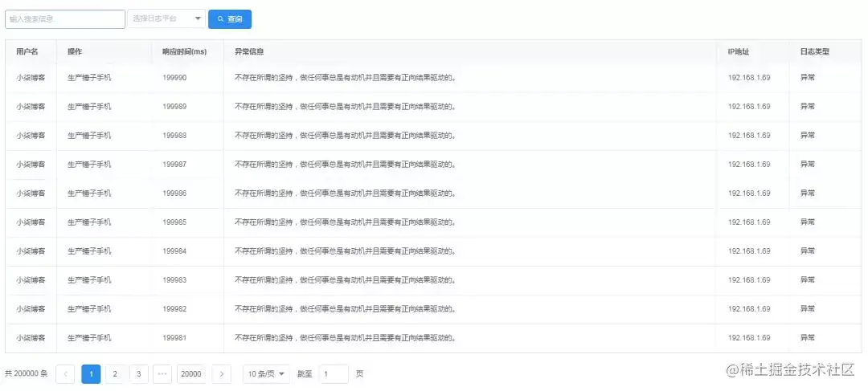Click the blue 查询 search button
This screenshot has height=391, width=868.
pos(230,19)
